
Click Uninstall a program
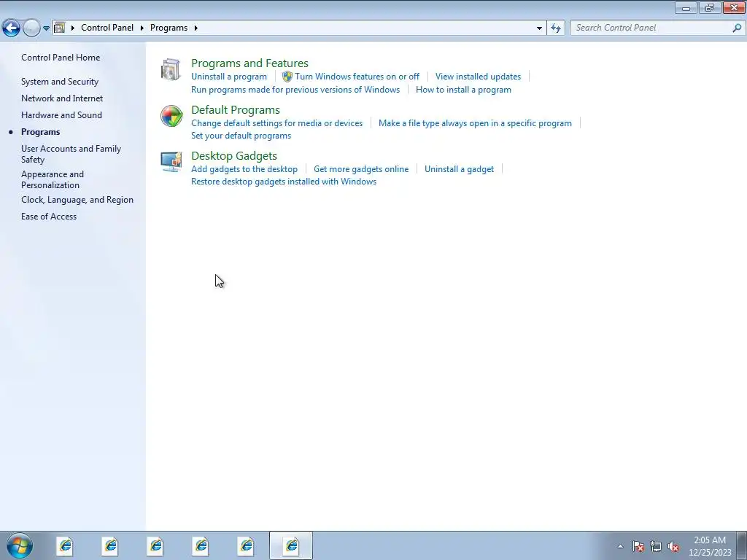point(229,77)
